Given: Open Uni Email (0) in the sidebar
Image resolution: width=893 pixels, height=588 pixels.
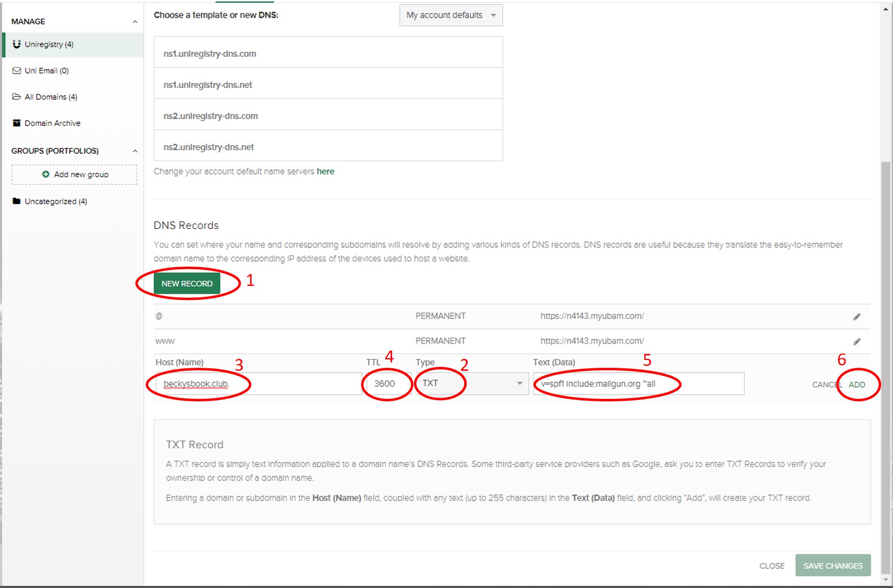Looking at the screenshot, I should pyautogui.click(x=46, y=71).
